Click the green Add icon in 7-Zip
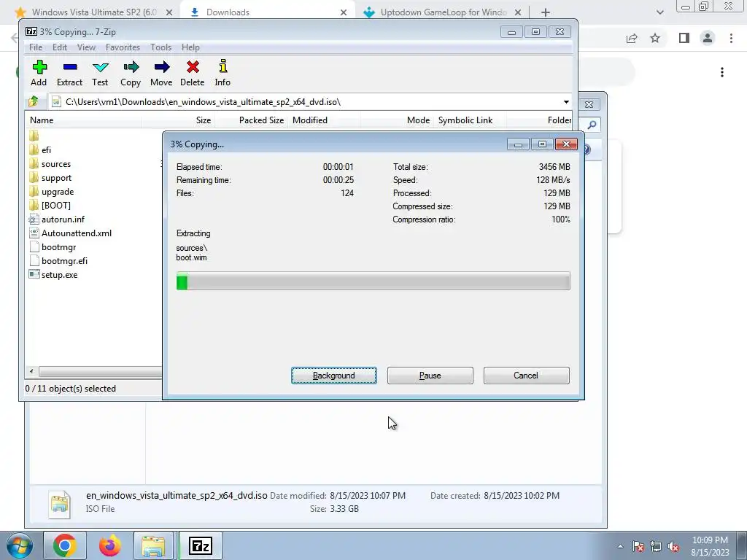This screenshot has width=747, height=560. pos(39,67)
